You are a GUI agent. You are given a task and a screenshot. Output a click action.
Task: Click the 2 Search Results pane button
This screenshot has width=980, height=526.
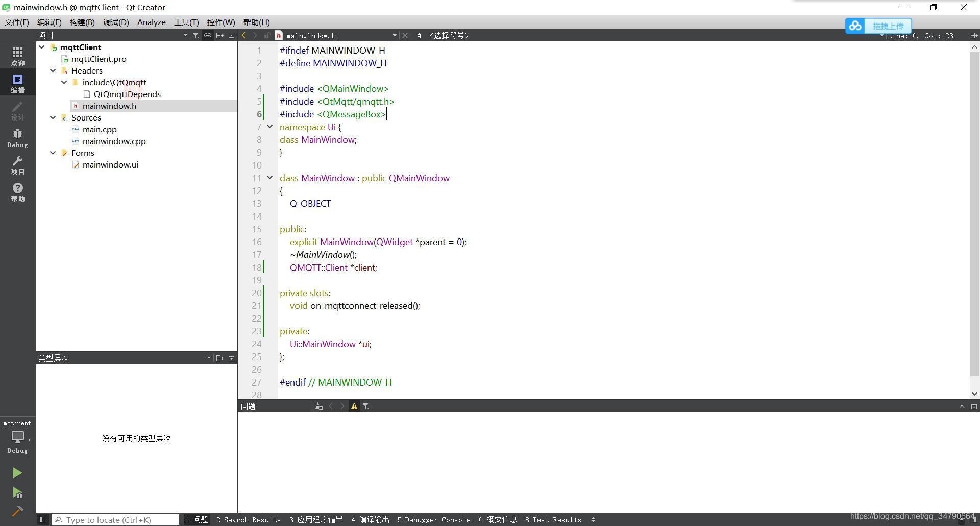[248, 519]
